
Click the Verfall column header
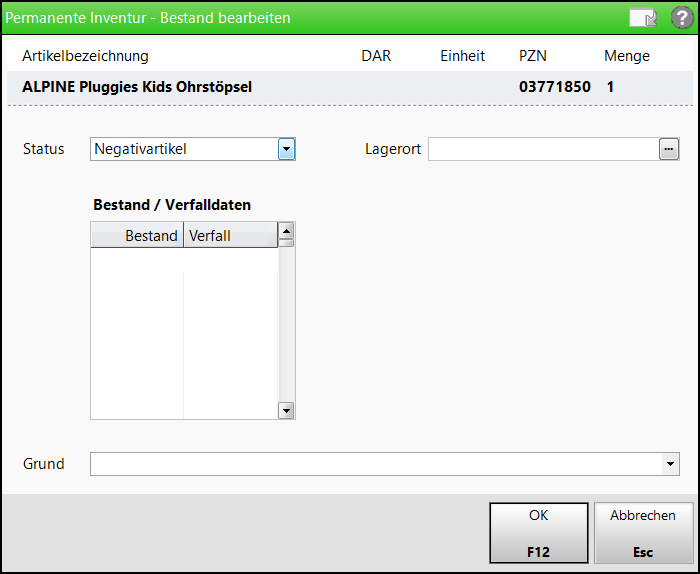click(x=230, y=235)
